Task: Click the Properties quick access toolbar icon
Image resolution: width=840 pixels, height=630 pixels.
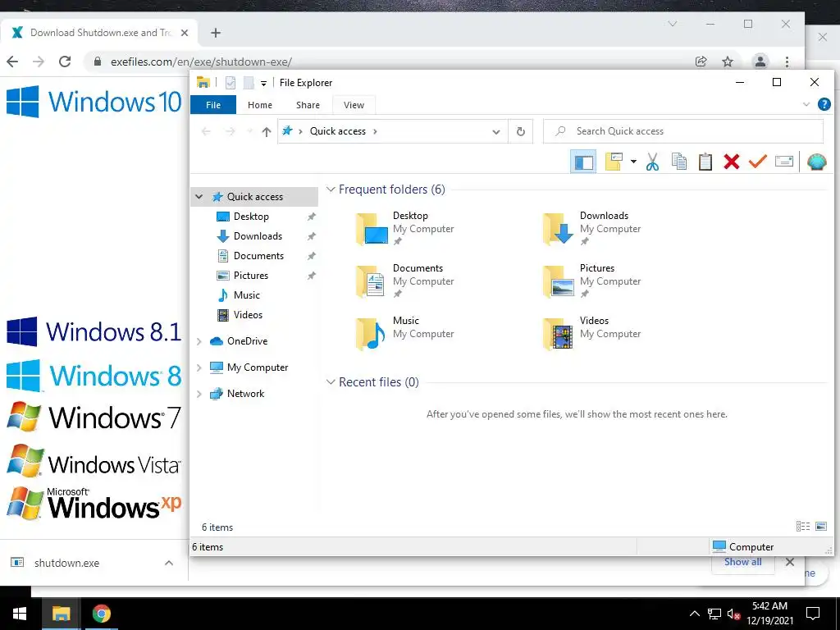Action: (231, 83)
